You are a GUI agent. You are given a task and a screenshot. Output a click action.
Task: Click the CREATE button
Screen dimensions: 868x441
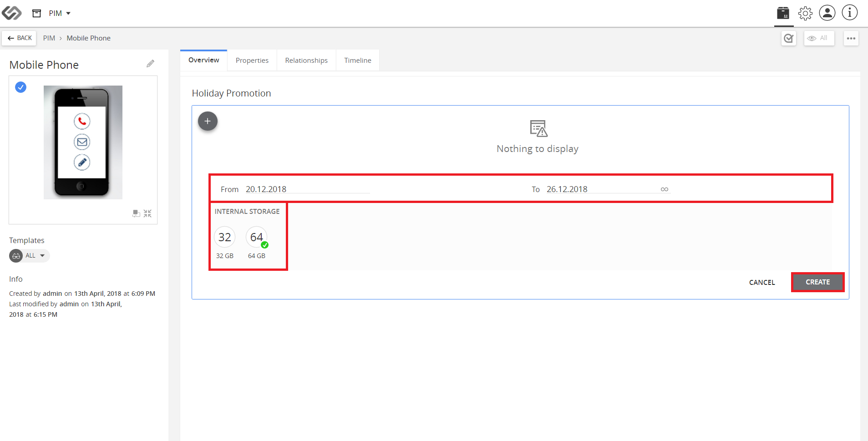tap(817, 282)
